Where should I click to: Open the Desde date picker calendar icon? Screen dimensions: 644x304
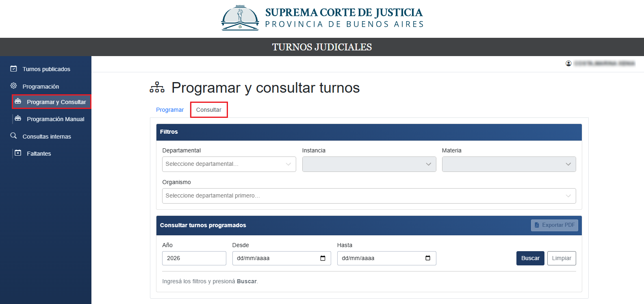point(323,258)
